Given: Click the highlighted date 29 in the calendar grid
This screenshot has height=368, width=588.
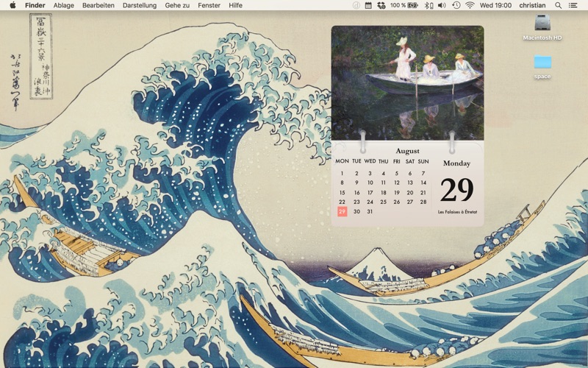Looking at the screenshot, I should pyautogui.click(x=342, y=211).
